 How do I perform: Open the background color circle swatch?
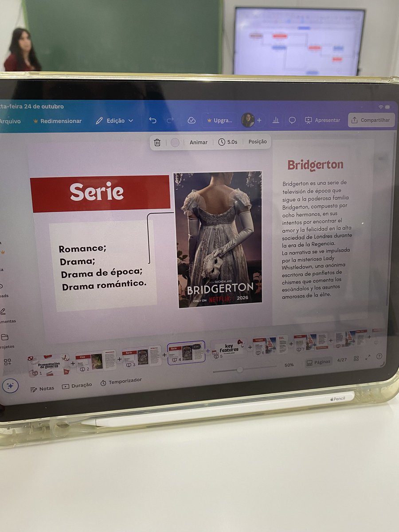(x=175, y=142)
